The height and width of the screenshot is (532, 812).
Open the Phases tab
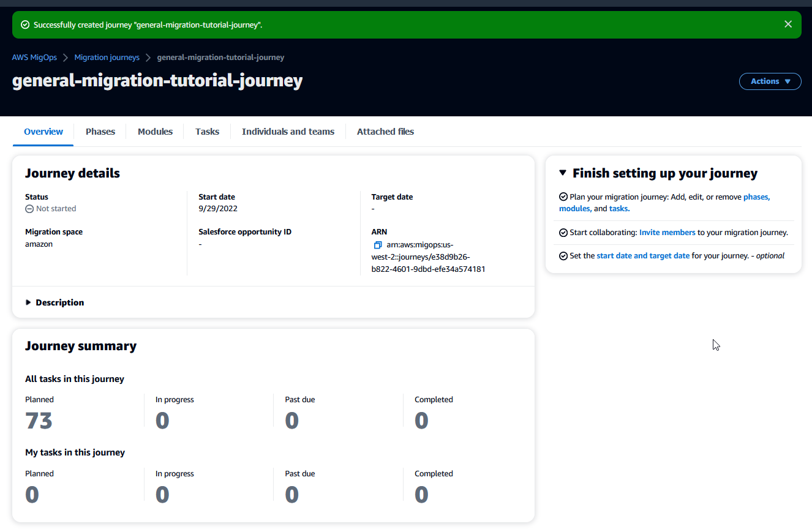point(100,132)
